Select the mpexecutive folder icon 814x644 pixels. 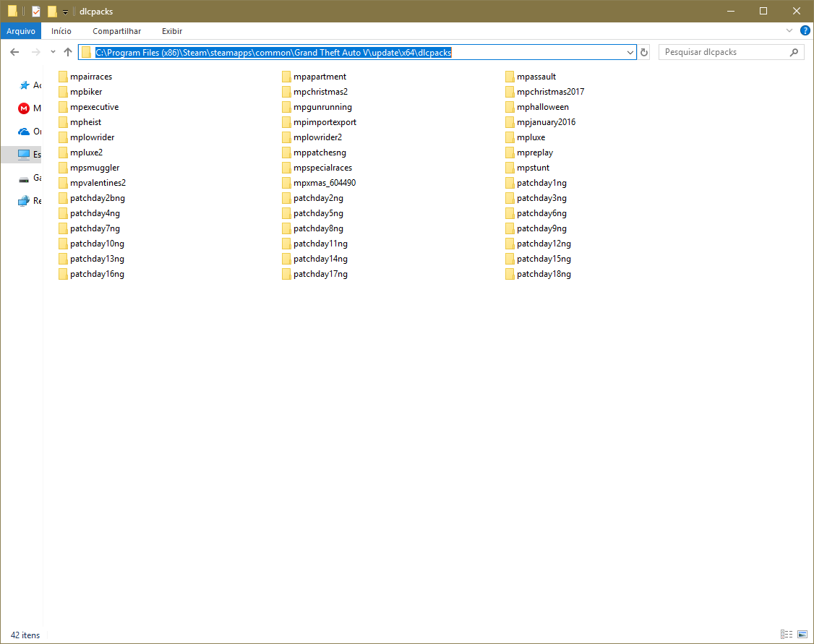point(63,107)
